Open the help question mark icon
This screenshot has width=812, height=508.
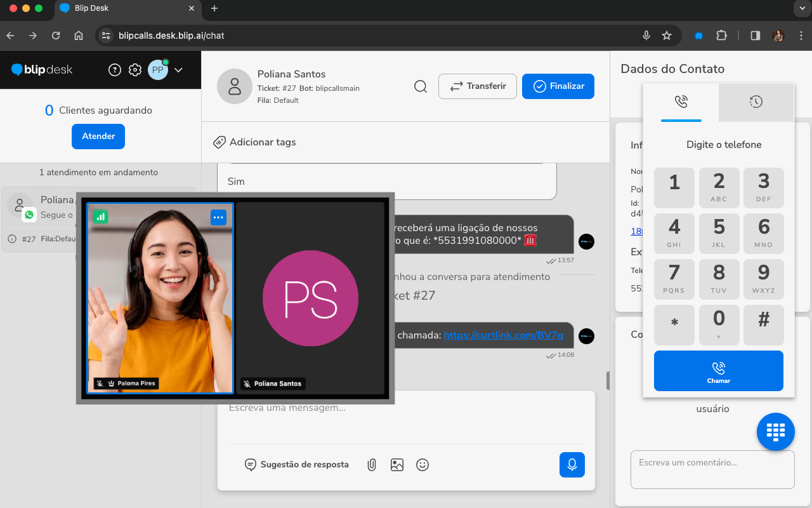(115, 70)
